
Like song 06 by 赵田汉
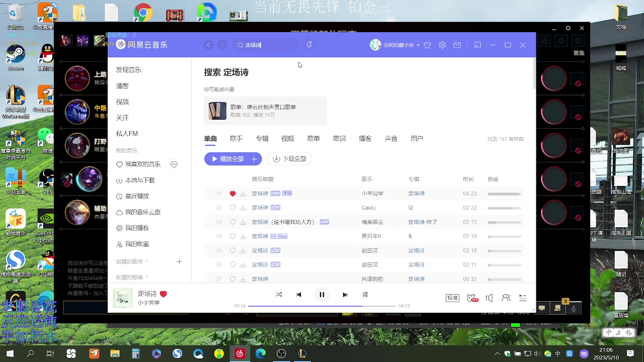[x=232, y=264]
